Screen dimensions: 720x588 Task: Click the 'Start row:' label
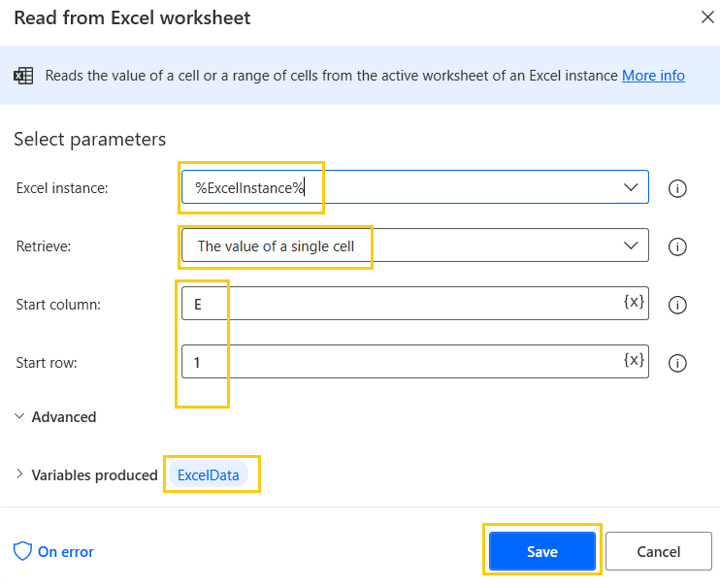[x=47, y=363]
